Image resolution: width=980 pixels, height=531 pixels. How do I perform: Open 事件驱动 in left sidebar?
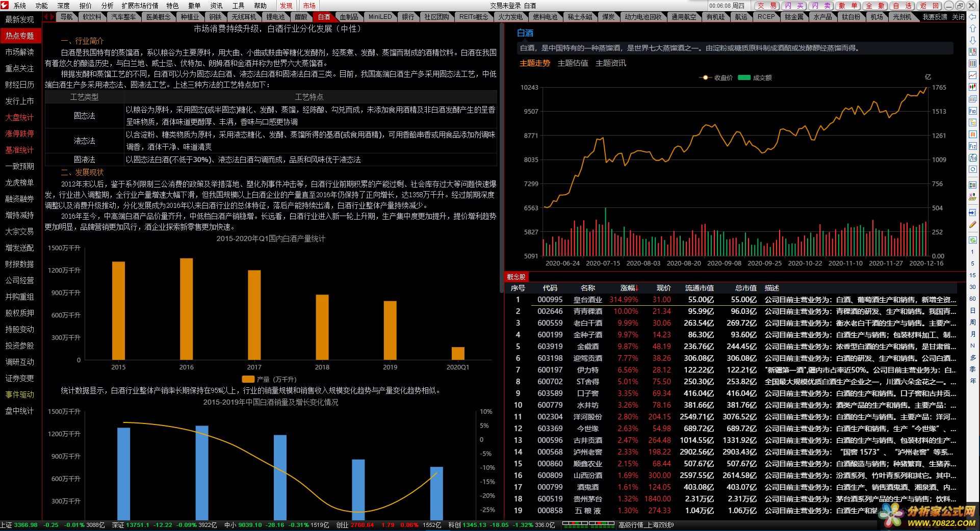[x=20, y=394]
